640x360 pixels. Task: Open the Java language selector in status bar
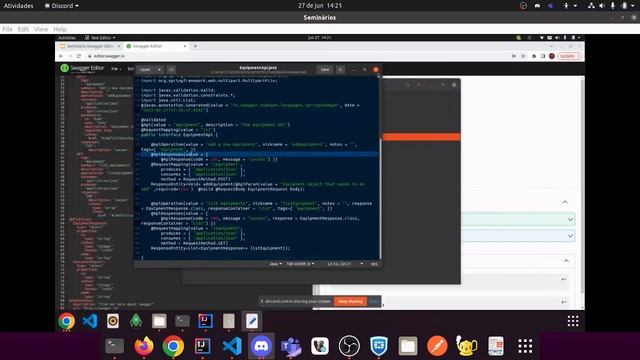(x=275, y=264)
